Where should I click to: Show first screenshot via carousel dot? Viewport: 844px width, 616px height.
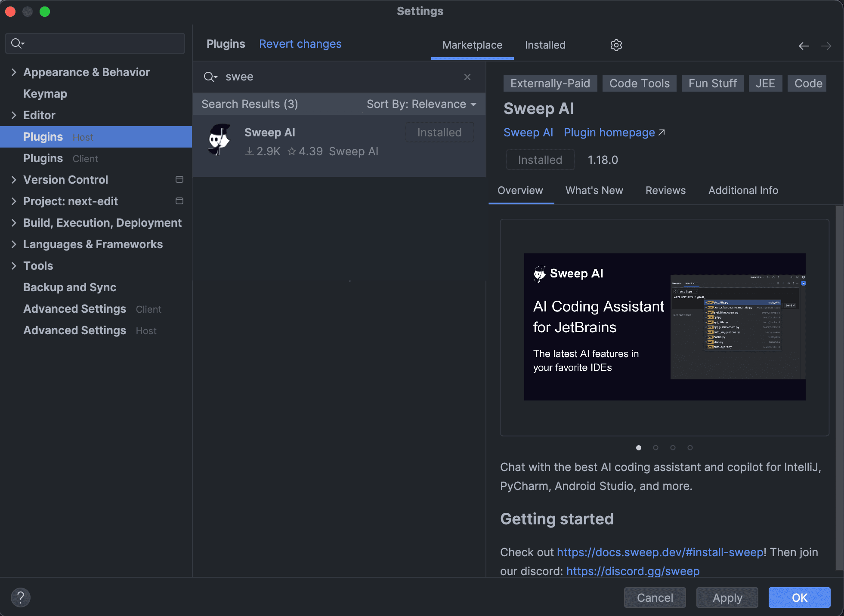click(x=638, y=448)
